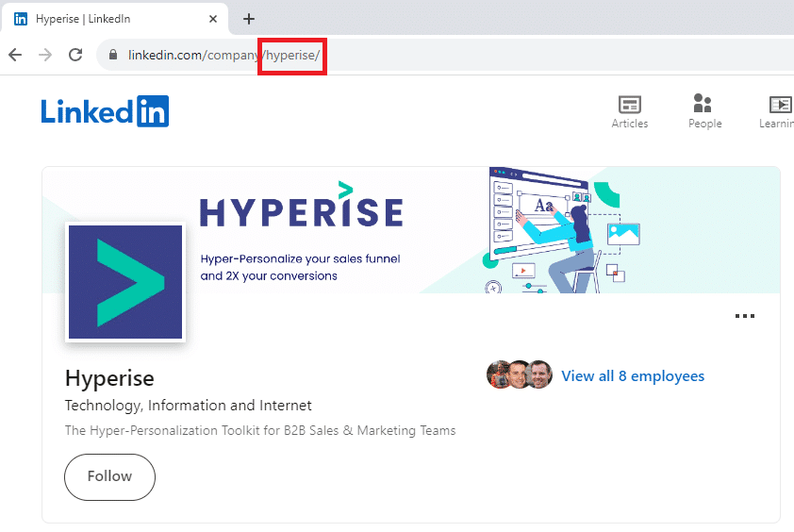This screenshot has height=532, width=794.
Task: Click the Hyperise square logo thumbnail
Action: tap(124, 282)
